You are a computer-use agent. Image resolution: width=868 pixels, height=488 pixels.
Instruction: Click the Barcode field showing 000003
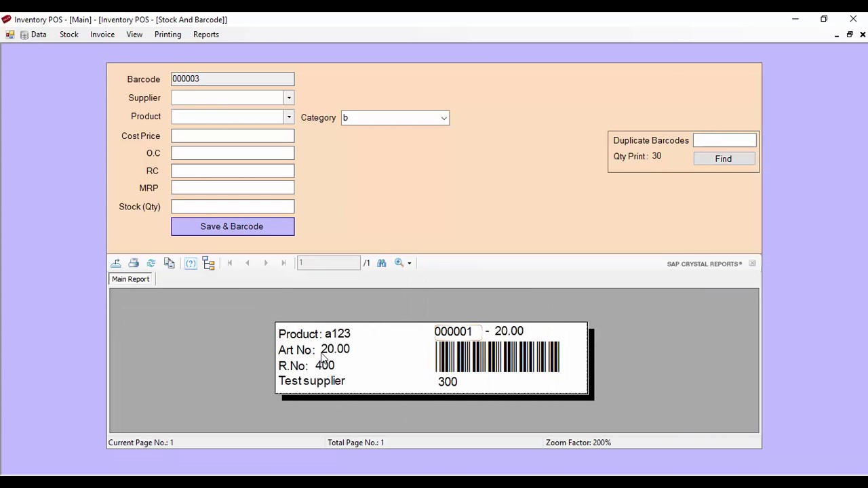233,79
